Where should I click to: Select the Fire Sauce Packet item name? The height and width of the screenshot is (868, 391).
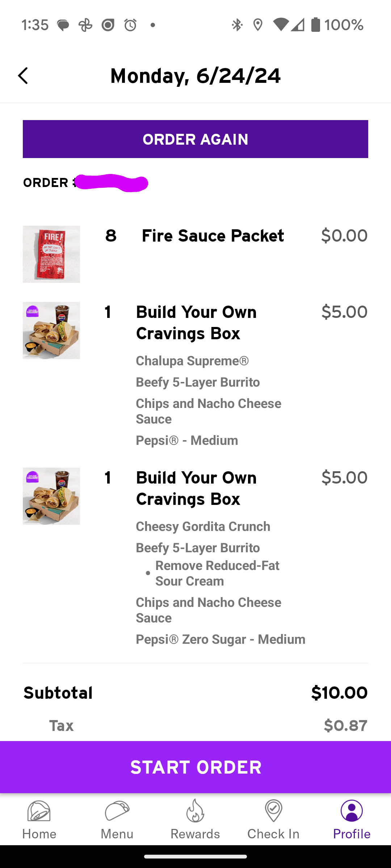(213, 236)
